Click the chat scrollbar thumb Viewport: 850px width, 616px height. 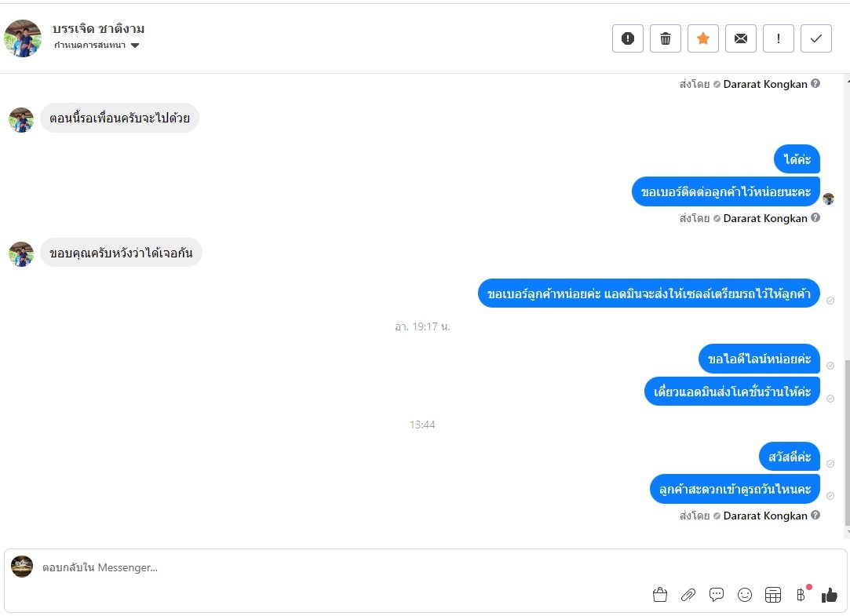coord(847,443)
